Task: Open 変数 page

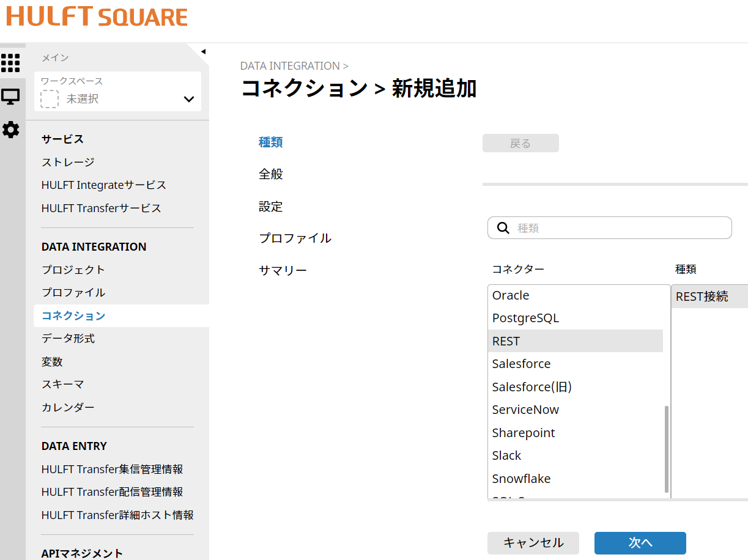Action: click(52, 362)
